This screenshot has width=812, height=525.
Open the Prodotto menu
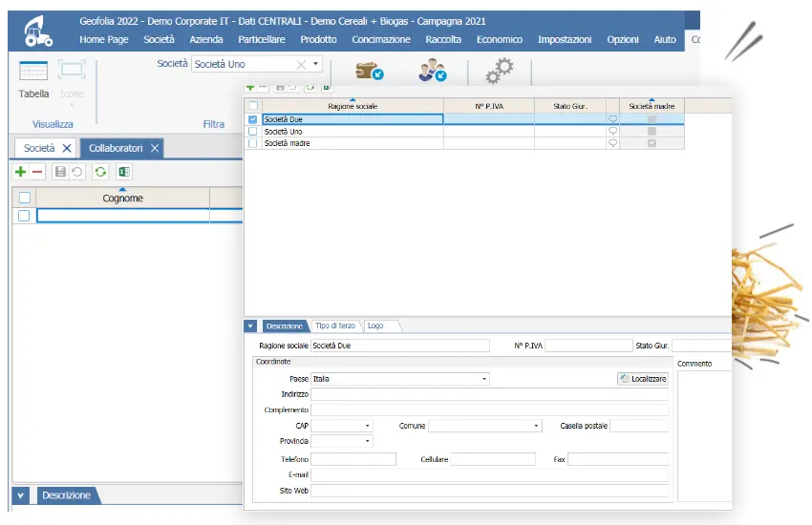pyautogui.click(x=318, y=40)
